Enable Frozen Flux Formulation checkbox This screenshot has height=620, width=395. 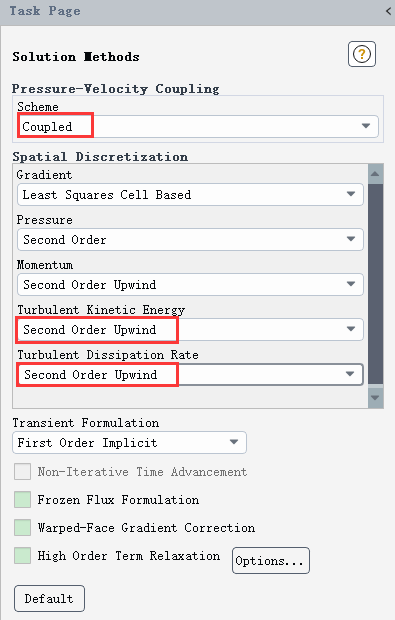[x=23, y=500]
